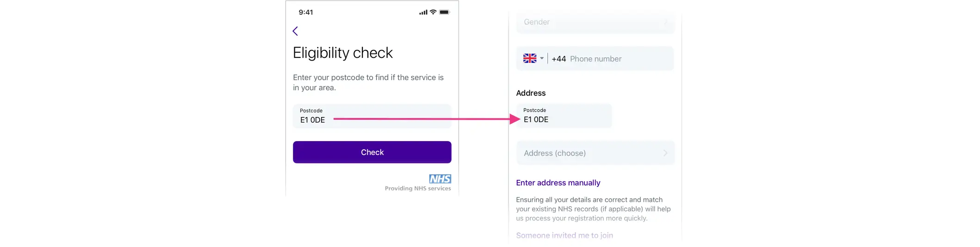
Task: Click the +44 country code
Action: (x=558, y=59)
